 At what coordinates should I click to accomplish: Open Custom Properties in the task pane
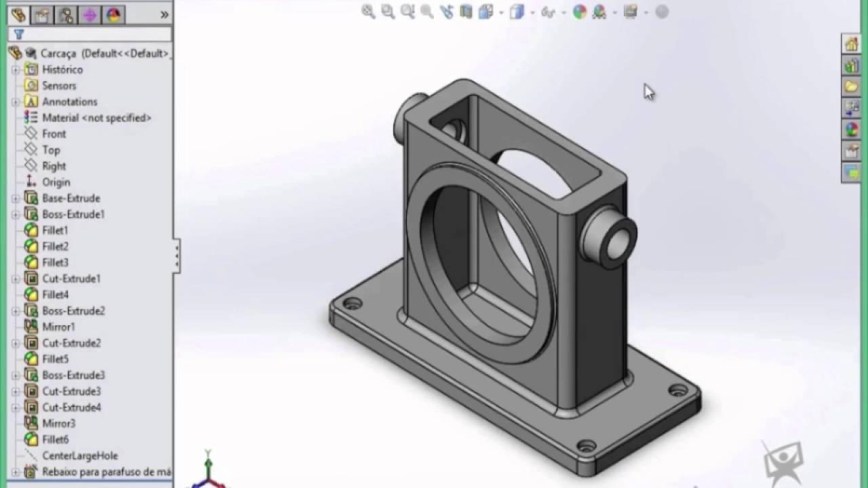pos(851,150)
